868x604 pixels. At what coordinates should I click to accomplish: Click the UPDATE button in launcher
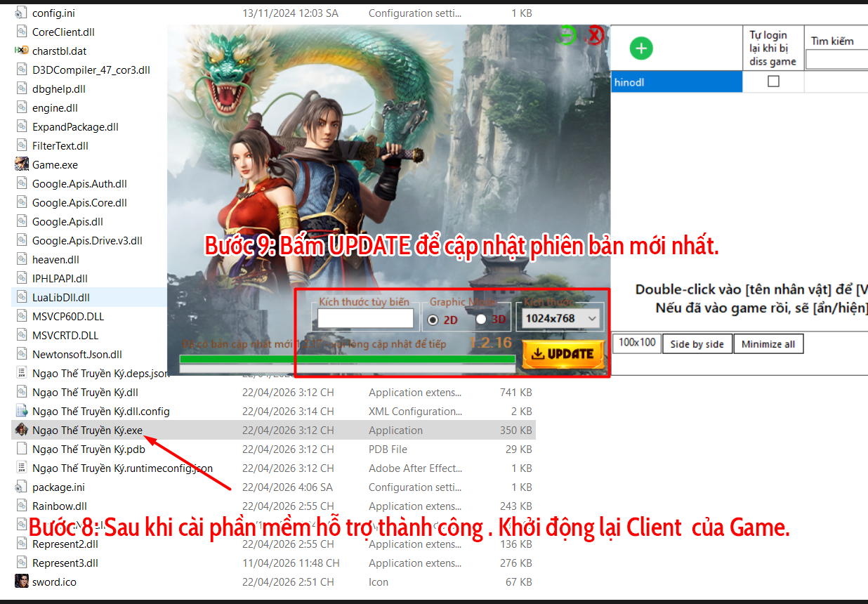tap(563, 354)
